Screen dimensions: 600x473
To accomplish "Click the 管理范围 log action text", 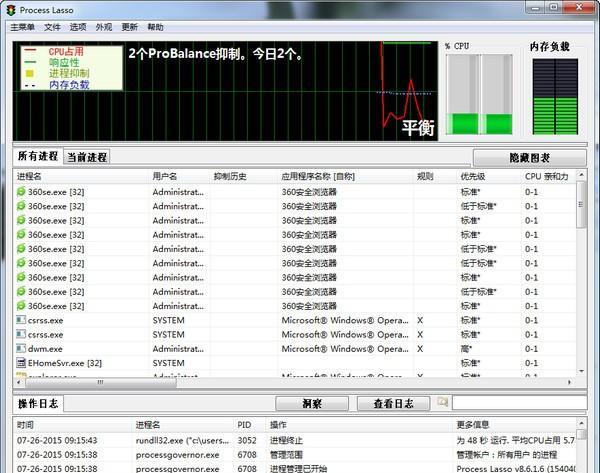I will click(286, 455).
